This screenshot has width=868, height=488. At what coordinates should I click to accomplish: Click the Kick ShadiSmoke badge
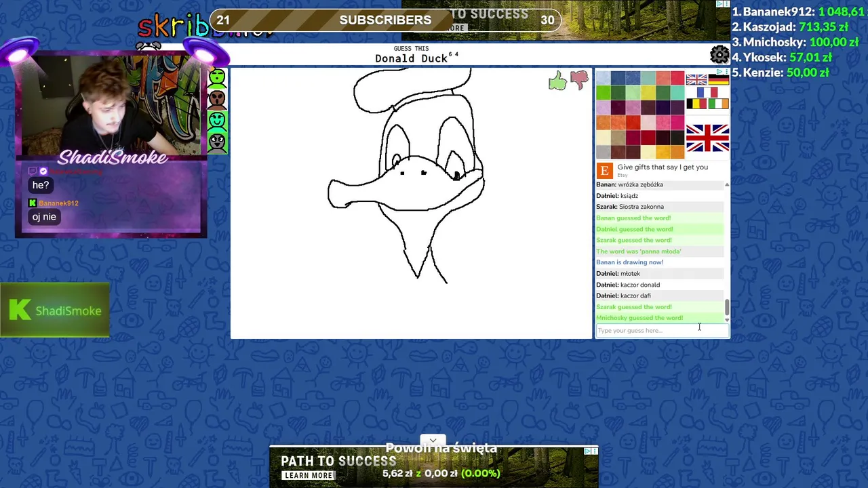55,310
